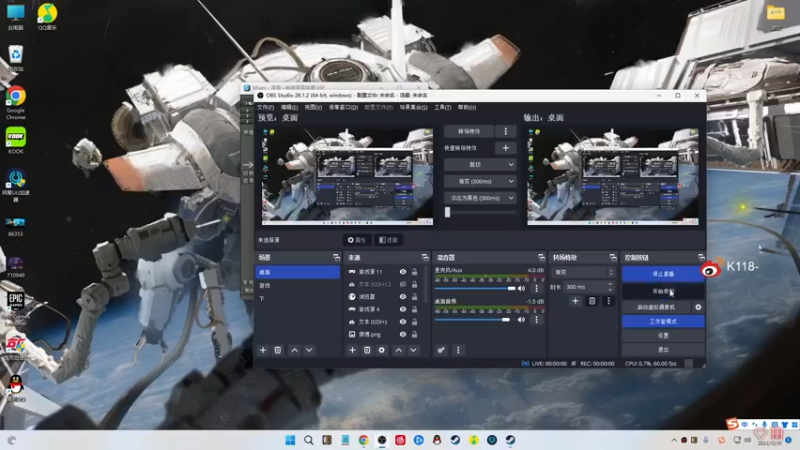The image size is (800, 450).
Task: Move scene down in Scenes panel
Action: (x=309, y=350)
